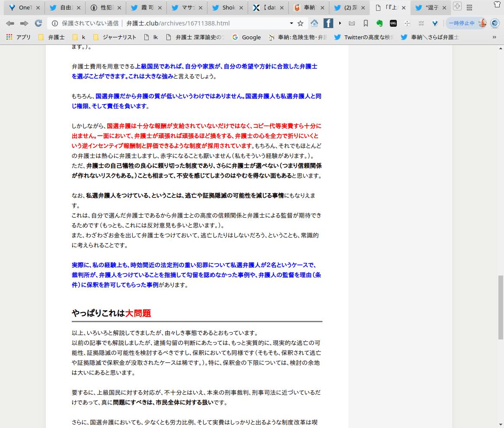Open the 弁護士 bookmark folder
The height and width of the screenshot is (428, 504).
click(x=51, y=37)
